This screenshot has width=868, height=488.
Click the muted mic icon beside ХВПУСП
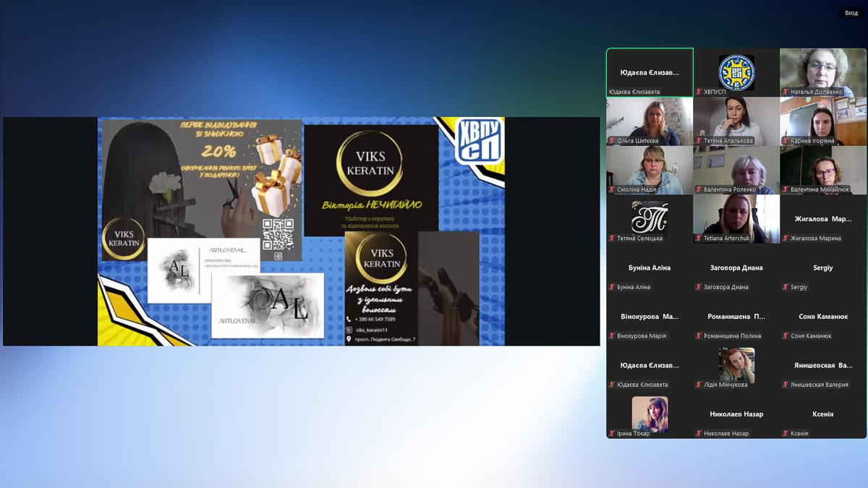click(699, 92)
